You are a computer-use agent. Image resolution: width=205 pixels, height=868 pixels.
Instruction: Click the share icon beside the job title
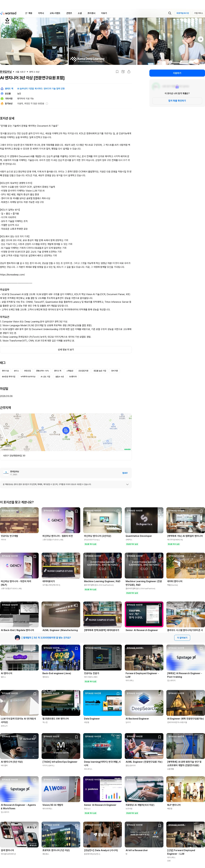pos(129,72)
